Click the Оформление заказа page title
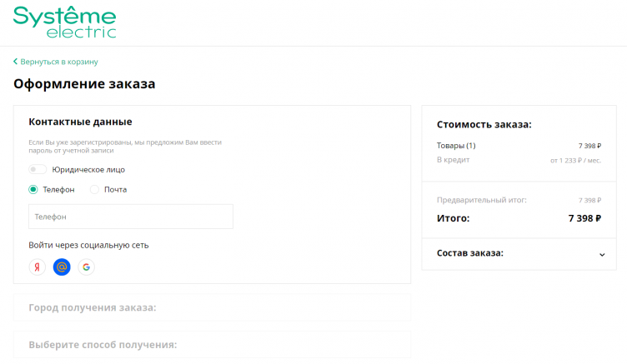Screen dimensions: 627x364 tap(84, 83)
